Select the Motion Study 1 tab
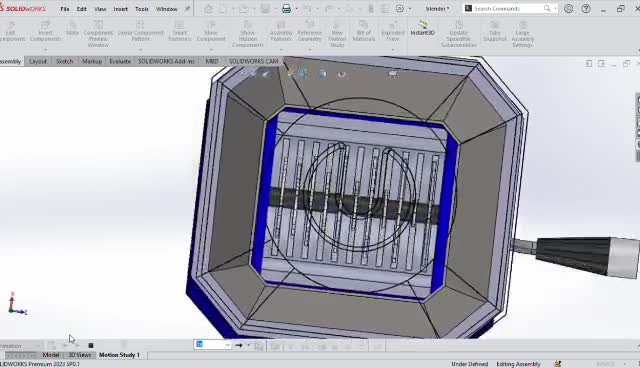Viewport: 640px width, 368px height. pyautogui.click(x=119, y=355)
